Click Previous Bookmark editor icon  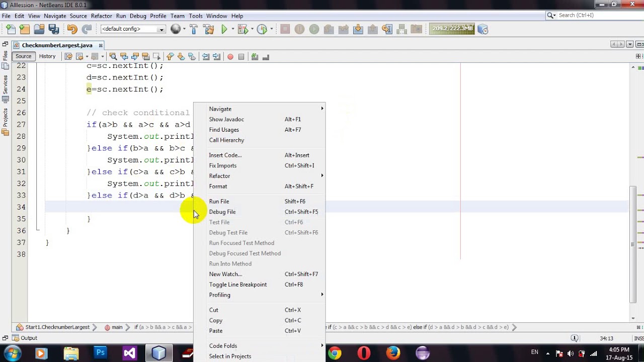click(x=170, y=57)
